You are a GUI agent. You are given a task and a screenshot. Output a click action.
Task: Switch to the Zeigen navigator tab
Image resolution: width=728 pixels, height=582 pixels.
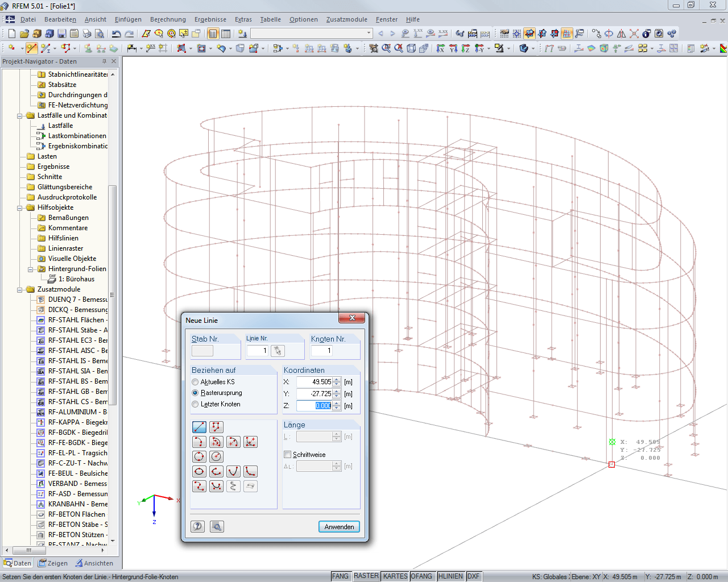(x=53, y=563)
